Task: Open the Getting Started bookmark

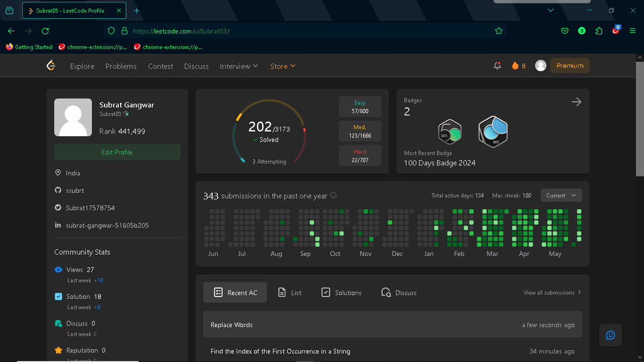Action: pyautogui.click(x=29, y=47)
